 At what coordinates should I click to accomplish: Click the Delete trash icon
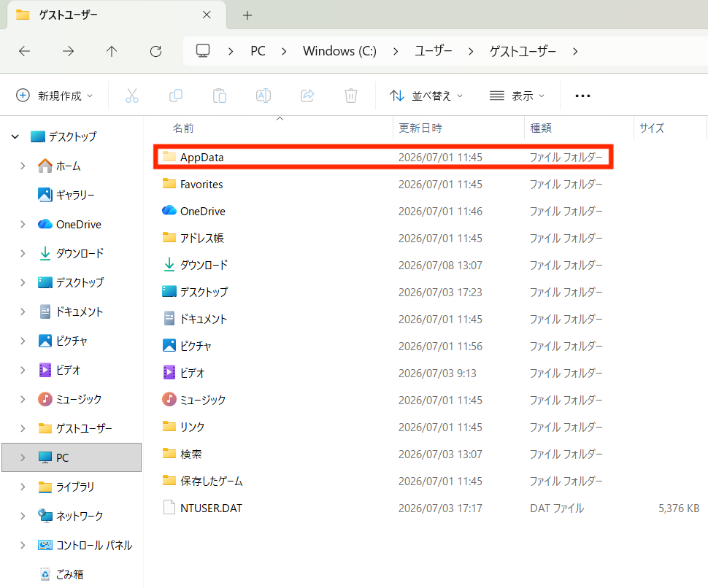click(351, 96)
